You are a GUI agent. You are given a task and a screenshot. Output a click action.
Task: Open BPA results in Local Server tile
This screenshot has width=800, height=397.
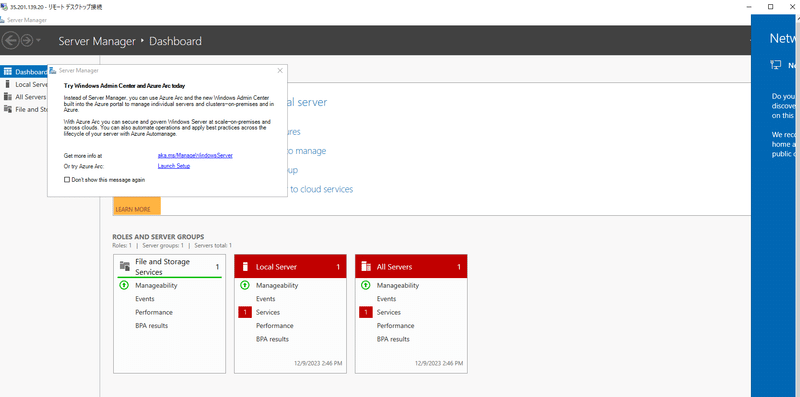(x=272, y=339)
